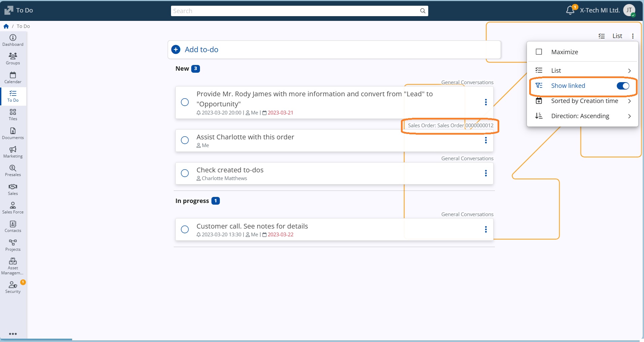Open the view options kebab menu next to List

[x=633, y=36]
